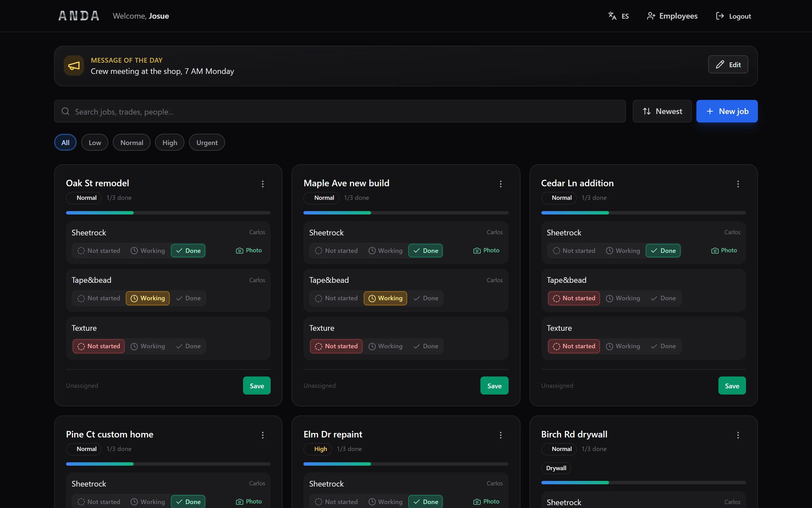
Task: Filter jobs by Low priority
Action: (95, 143)
